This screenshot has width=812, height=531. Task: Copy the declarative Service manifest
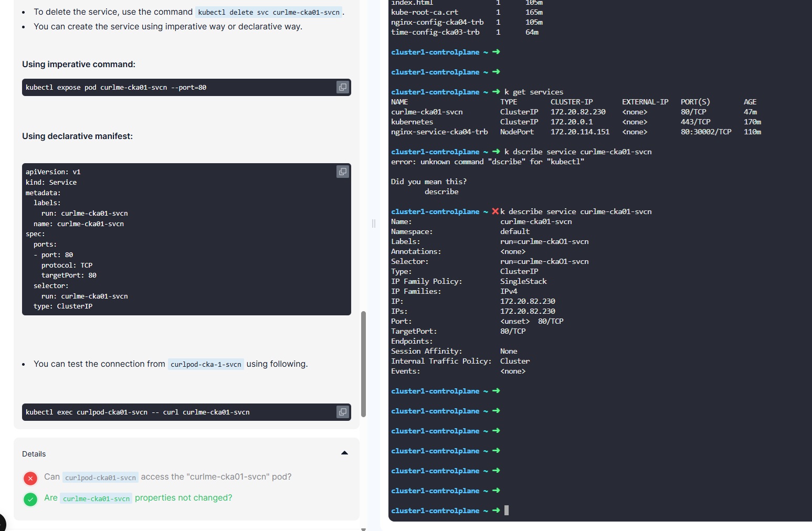(343, 172)
